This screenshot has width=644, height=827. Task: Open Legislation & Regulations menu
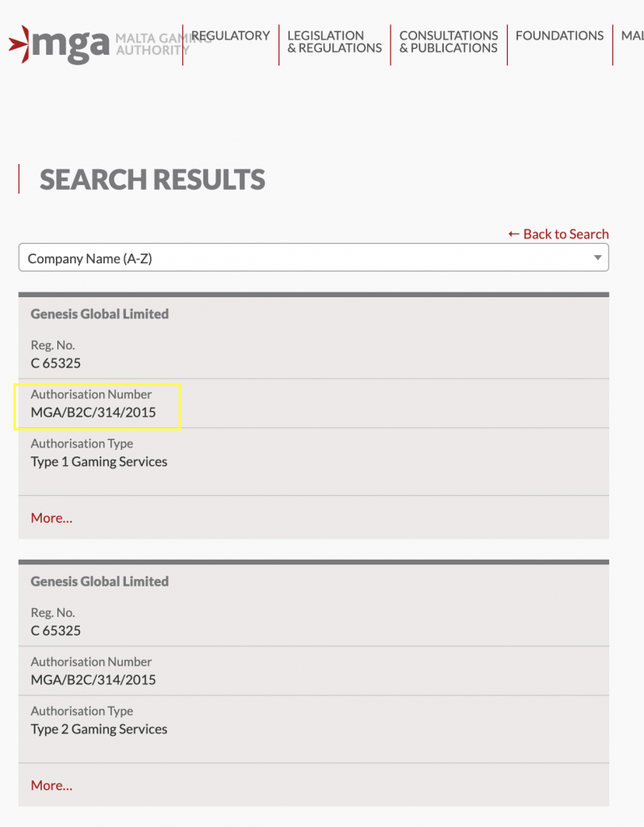335,42
